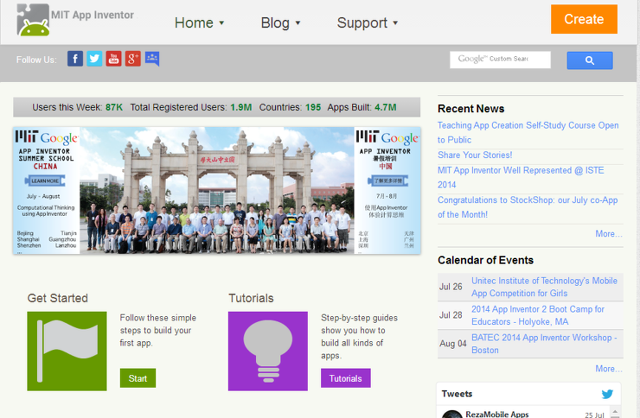
Task: Open the Share Your Stories! news link
Action: click(475, 155)
